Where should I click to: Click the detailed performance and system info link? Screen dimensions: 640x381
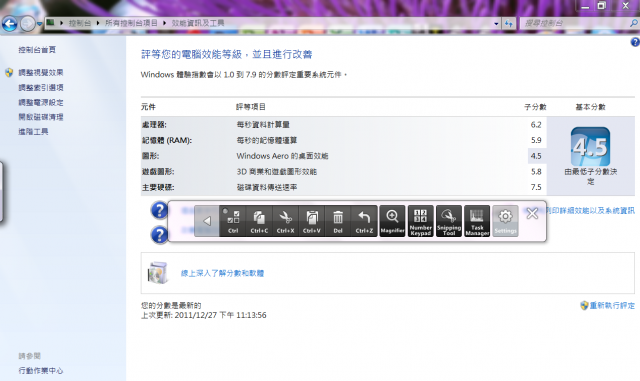(x=590, y=210)
